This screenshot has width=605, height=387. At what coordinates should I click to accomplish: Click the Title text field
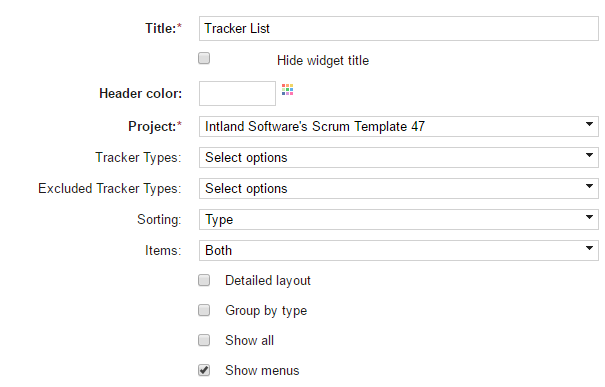point(399,29)
